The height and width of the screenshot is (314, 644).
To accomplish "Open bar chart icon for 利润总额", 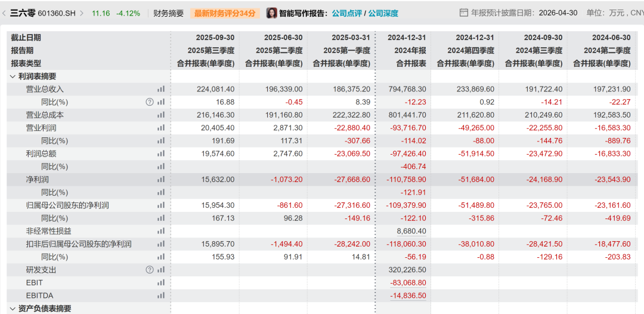I will (x=161, y=153).
